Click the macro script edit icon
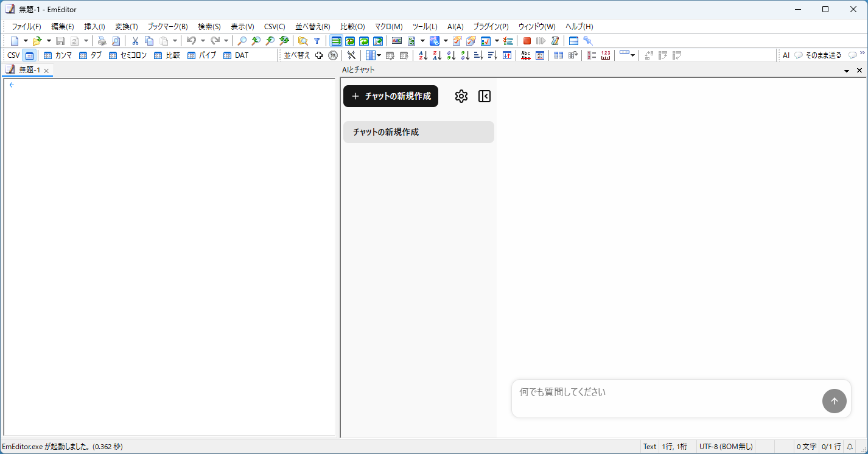868x454 pixels. click(x=555, y=41)
